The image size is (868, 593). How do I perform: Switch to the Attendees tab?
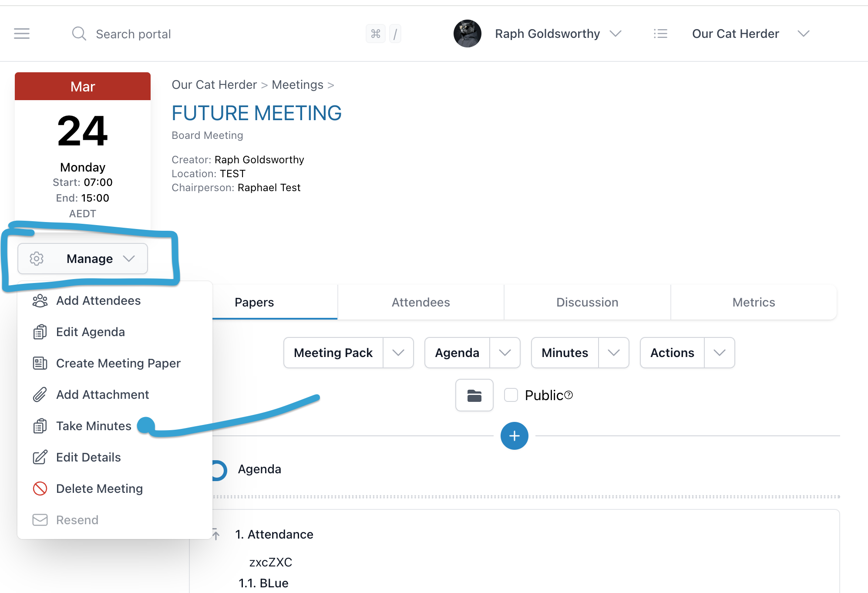[x=421, y=302]
